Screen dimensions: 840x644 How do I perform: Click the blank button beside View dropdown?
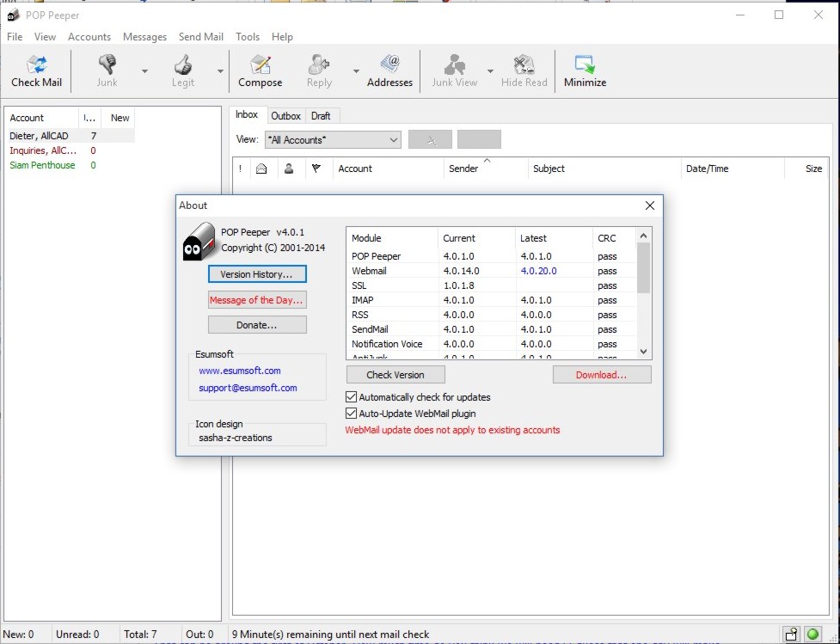point(480,139)
